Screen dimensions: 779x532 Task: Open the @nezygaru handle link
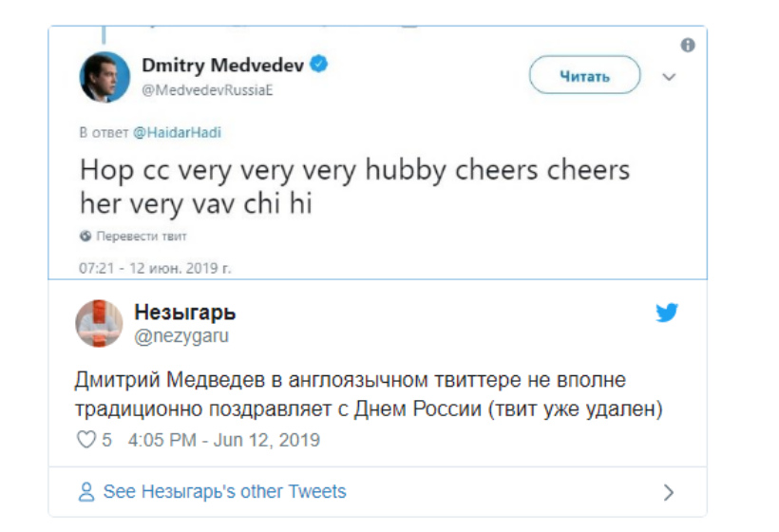[x=181, y=335]
